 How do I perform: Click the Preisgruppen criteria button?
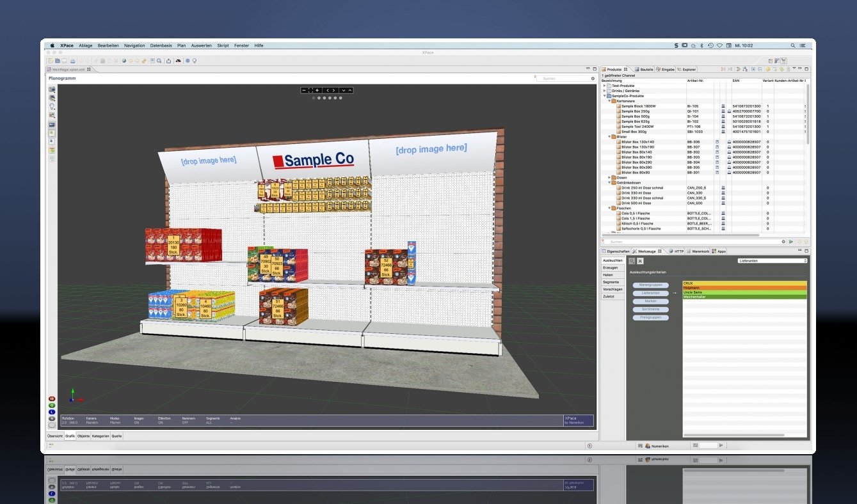tap(650, 317)
